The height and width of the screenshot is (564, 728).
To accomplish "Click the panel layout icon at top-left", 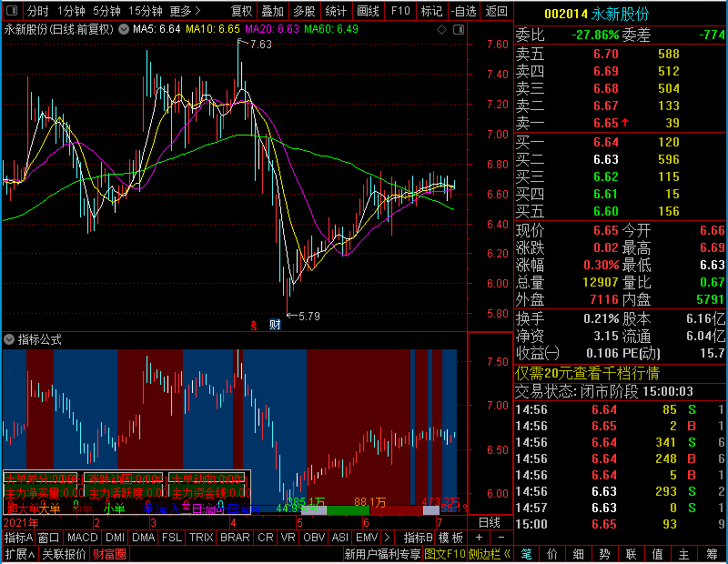I will [x=12, y=10].
